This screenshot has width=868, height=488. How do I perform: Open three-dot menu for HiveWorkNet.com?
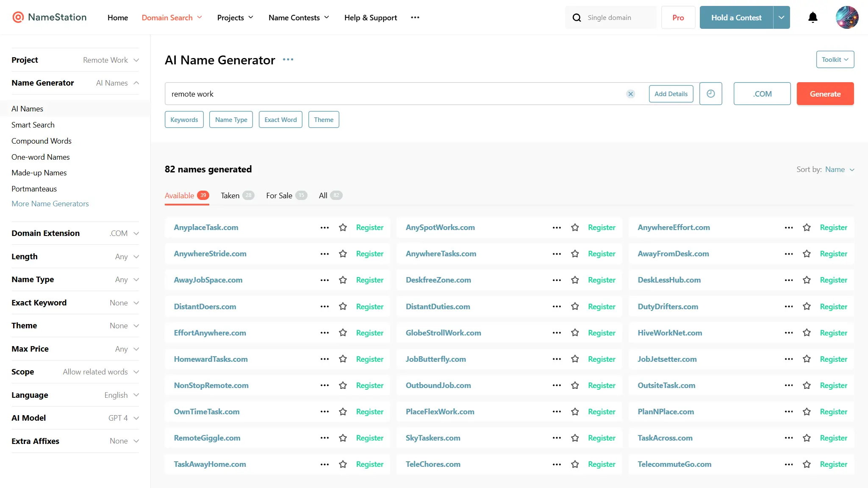point(788,333)
